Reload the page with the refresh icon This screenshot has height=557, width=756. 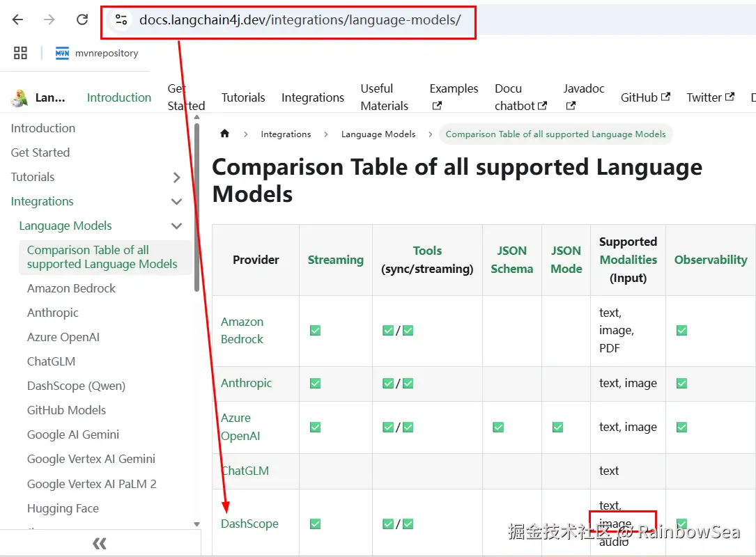pyautogui.click(x=82, y=19)
